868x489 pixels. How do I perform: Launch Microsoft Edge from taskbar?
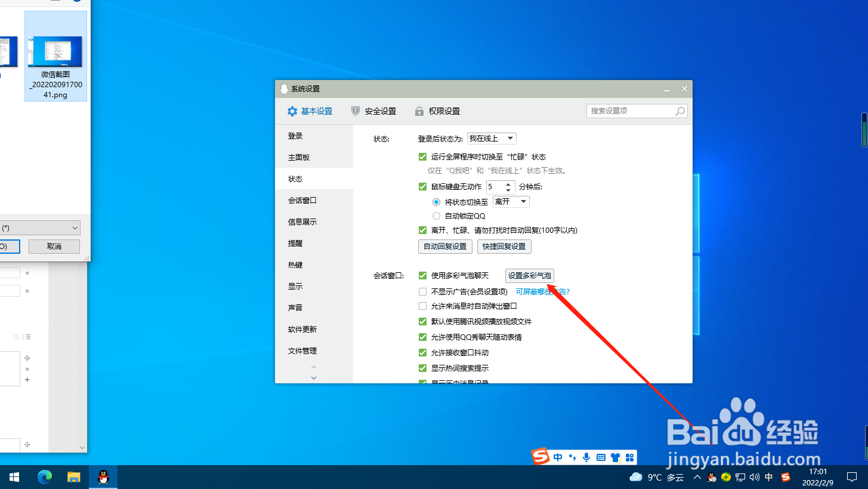click(x=45, y=477)
